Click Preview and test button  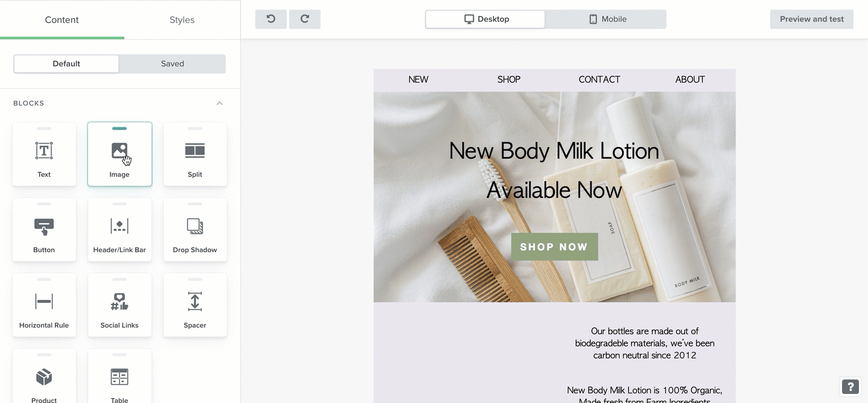pyautogui.click(x=812, y=19)
